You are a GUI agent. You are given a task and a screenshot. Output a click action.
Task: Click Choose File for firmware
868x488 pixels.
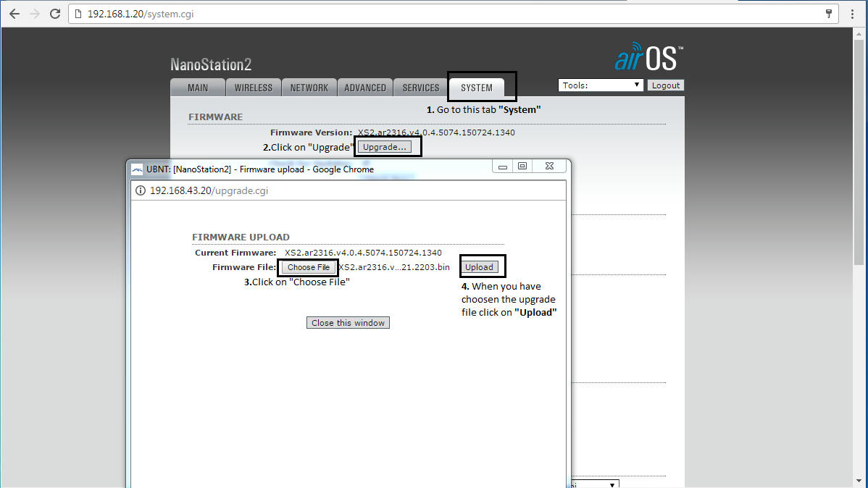tap(309, 267)
